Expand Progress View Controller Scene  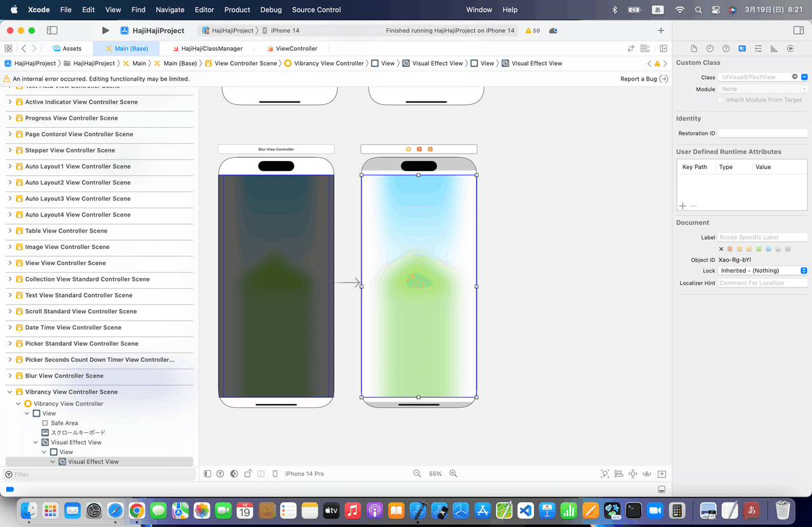pos(10,118)
